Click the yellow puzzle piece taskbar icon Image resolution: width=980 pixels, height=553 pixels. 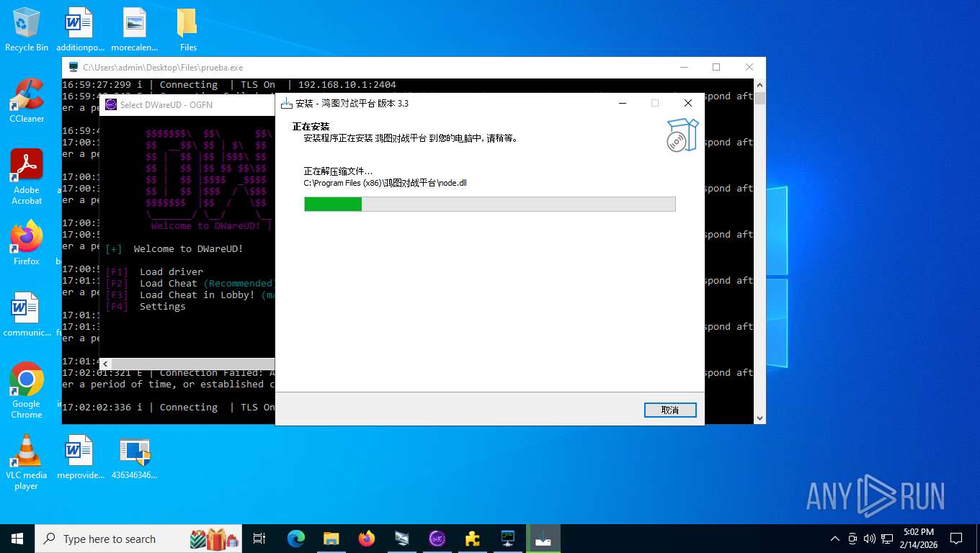(473, 539)
